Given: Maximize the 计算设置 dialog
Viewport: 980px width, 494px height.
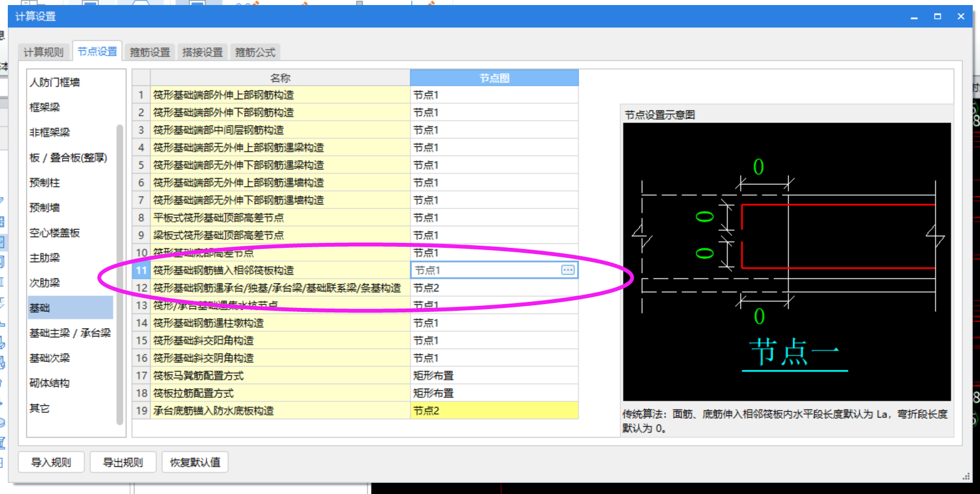Looking at the screenshot, I should pyautogui.click(x=938, y=16).
